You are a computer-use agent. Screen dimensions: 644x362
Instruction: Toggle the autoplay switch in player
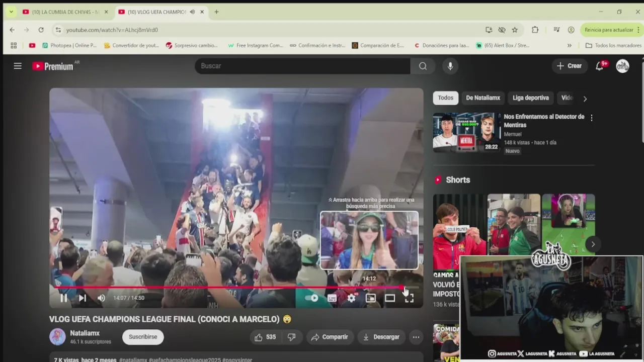click(x=312, y=298)
